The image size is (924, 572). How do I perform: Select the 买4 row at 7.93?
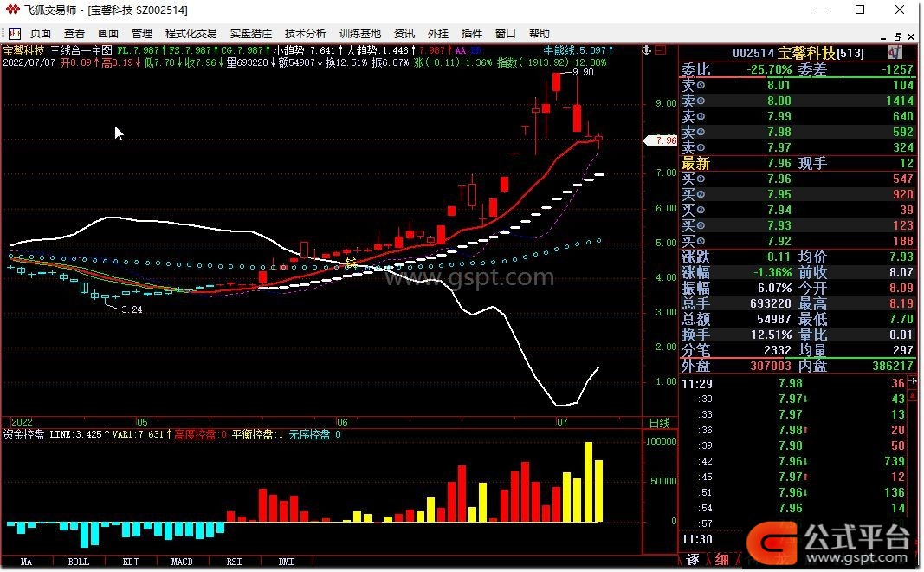(798, 226)
